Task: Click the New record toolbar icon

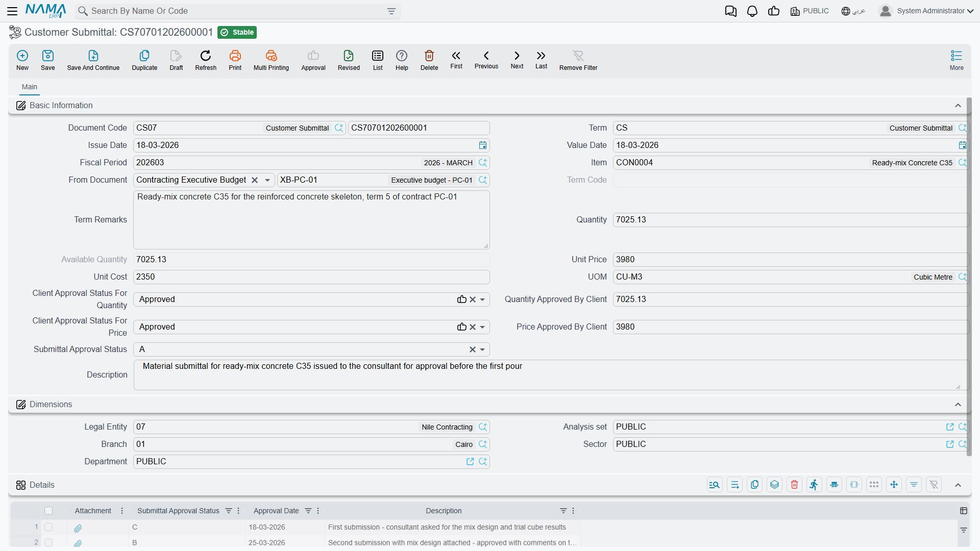Action: pyautogui.click(x=22, y=60)
